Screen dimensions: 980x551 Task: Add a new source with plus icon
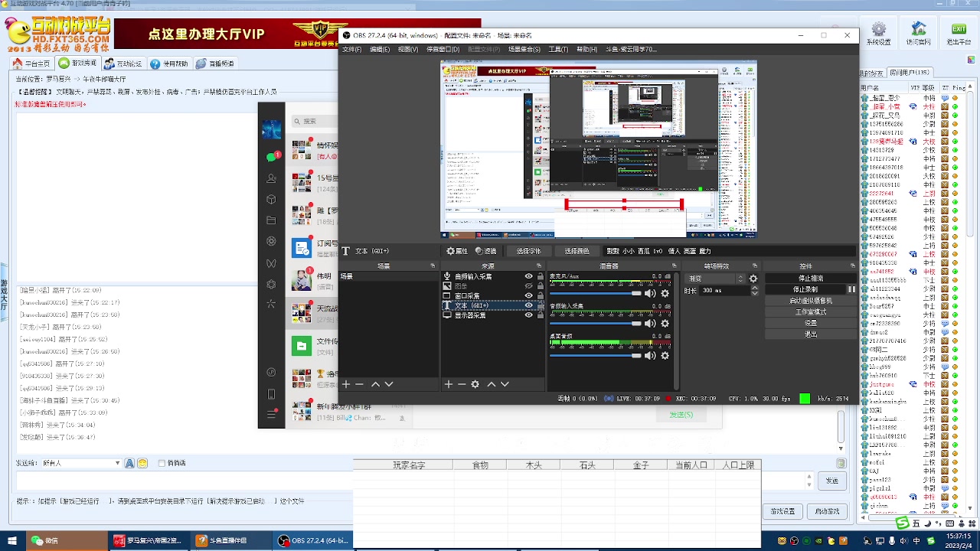[x=449, y=384]
